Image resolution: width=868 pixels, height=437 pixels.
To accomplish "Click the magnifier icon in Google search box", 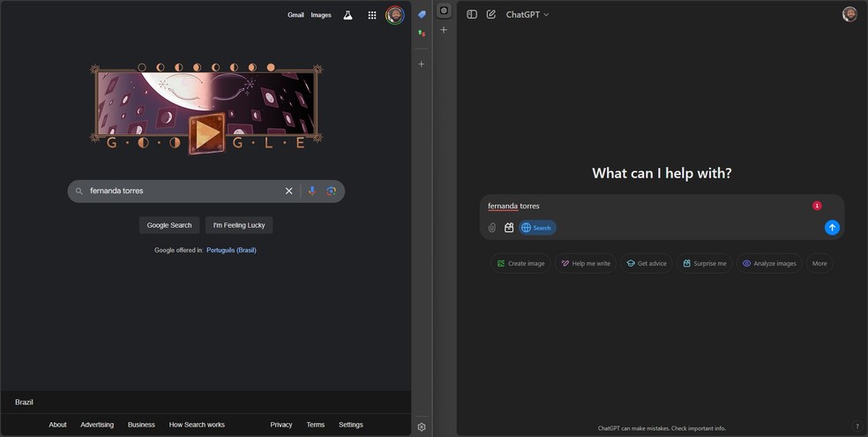I will 79,191.
